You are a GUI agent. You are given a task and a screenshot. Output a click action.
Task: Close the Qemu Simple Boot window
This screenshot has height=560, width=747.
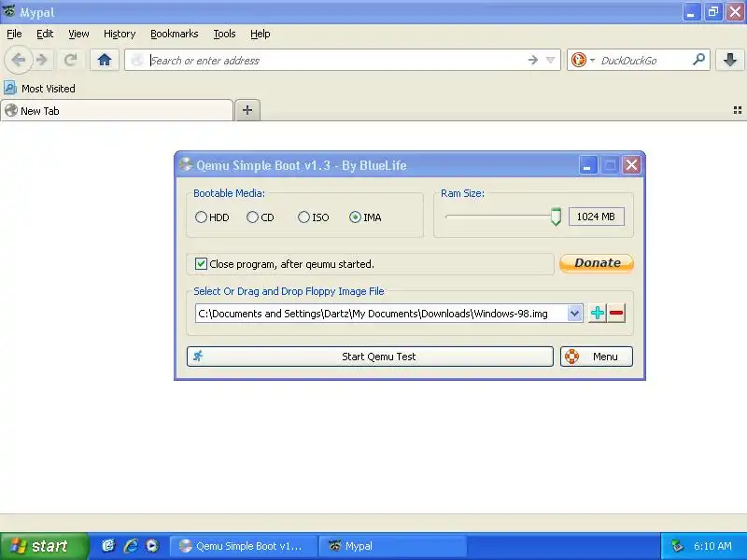pos(632,165)
